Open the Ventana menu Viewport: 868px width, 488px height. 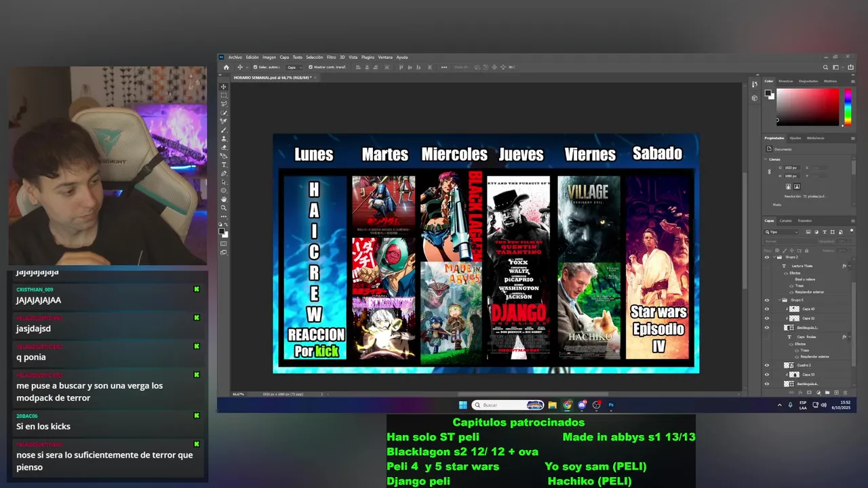click(x=385, y=57)
